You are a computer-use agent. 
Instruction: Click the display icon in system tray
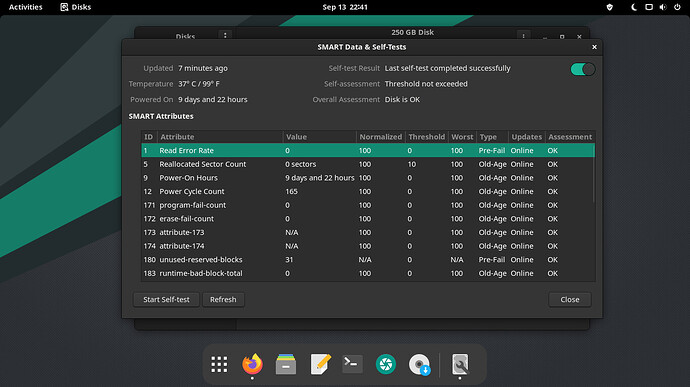tap(649, 7)
